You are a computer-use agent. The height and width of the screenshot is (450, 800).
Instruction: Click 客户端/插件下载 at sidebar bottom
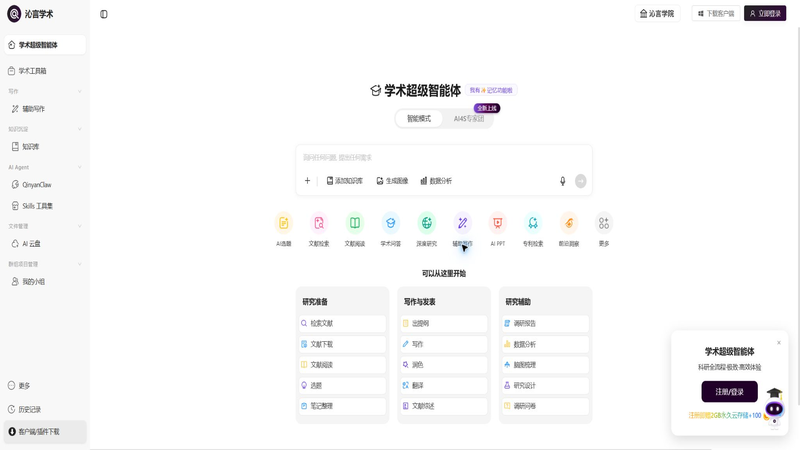(x=45, y=432)
